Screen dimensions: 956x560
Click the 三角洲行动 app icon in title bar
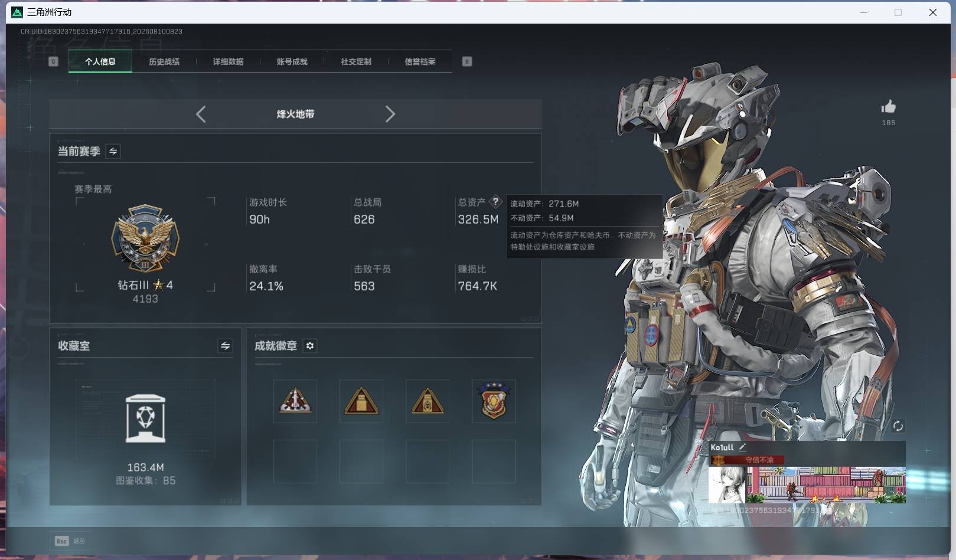pyautogui.click(x=17, y=12)
